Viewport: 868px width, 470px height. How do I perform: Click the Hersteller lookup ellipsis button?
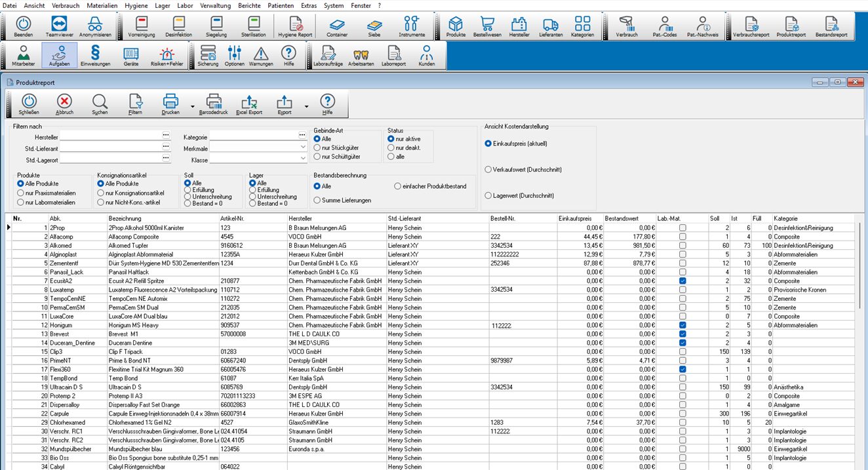pyautogui.click(x=166, y=136)
